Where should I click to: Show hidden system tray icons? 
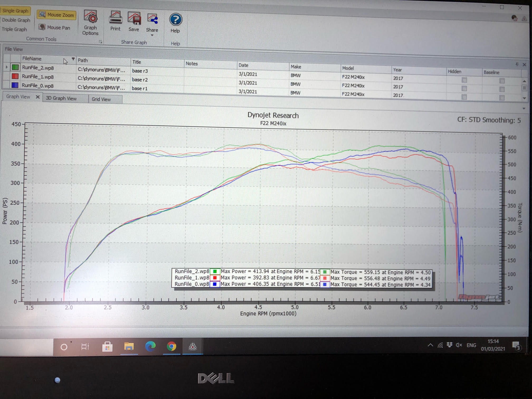(430, 345)
